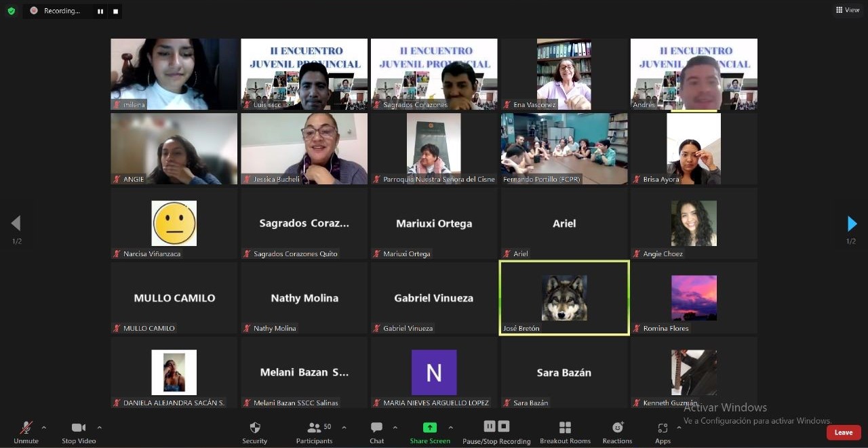Select milena's video tile
The width and height of the screenshot is (868, 448).
pyautogui.click(x=174, y=74)
